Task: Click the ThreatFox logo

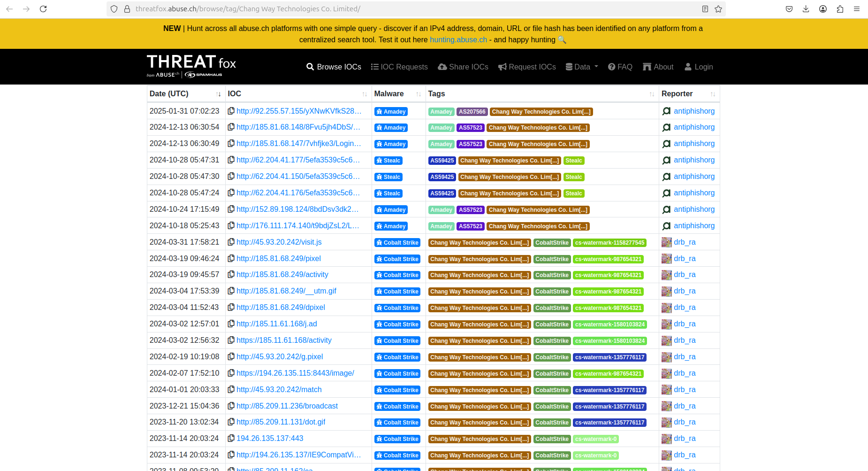Action: pyautogui.click(x=191, y=66)
